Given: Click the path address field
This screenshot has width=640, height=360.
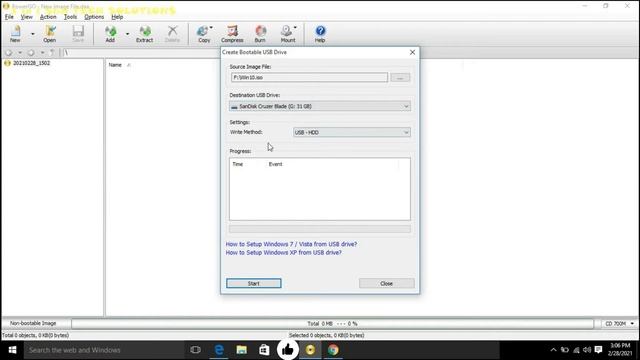Looking at the screenshot, I should pyautogui.click(x=141, y=53).
